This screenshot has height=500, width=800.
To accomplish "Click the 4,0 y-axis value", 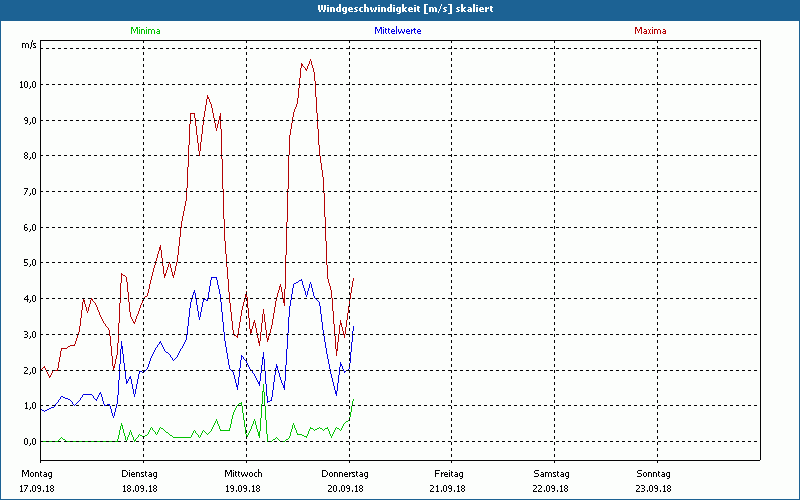I will point(30,298).
